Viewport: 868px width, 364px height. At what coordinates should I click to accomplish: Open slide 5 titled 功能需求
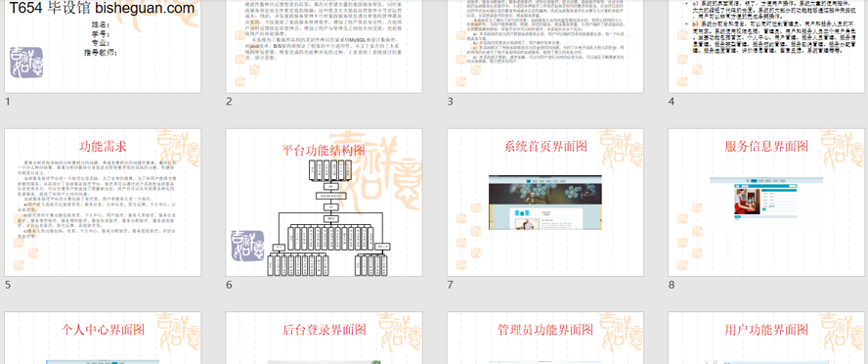point(103,203)
